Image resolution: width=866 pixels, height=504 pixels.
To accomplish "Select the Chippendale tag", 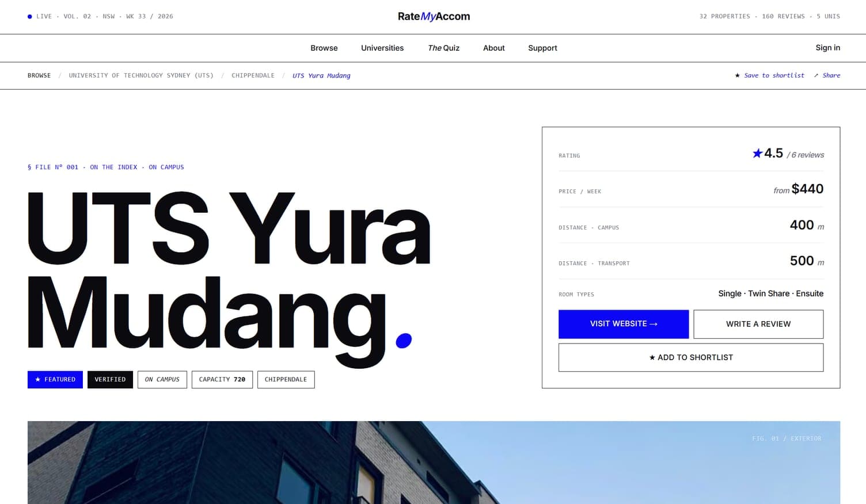I will (x=286, y=380).
